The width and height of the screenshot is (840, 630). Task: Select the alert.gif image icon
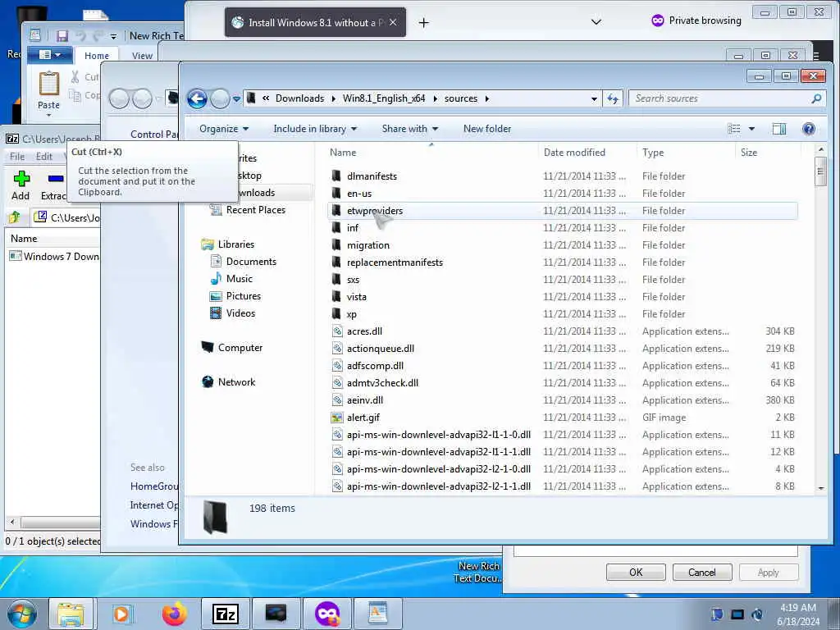tap(337, 418)
